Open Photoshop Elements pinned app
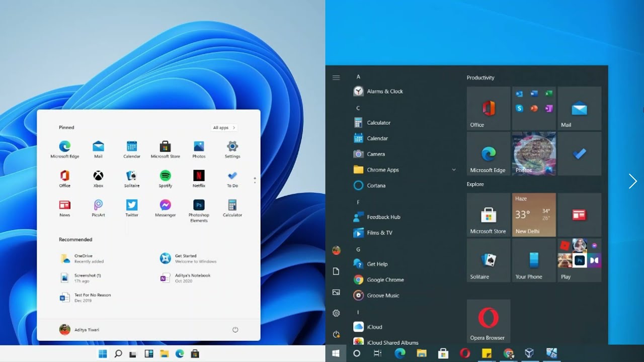Screen dimensions: 644x362 point(199,211)
